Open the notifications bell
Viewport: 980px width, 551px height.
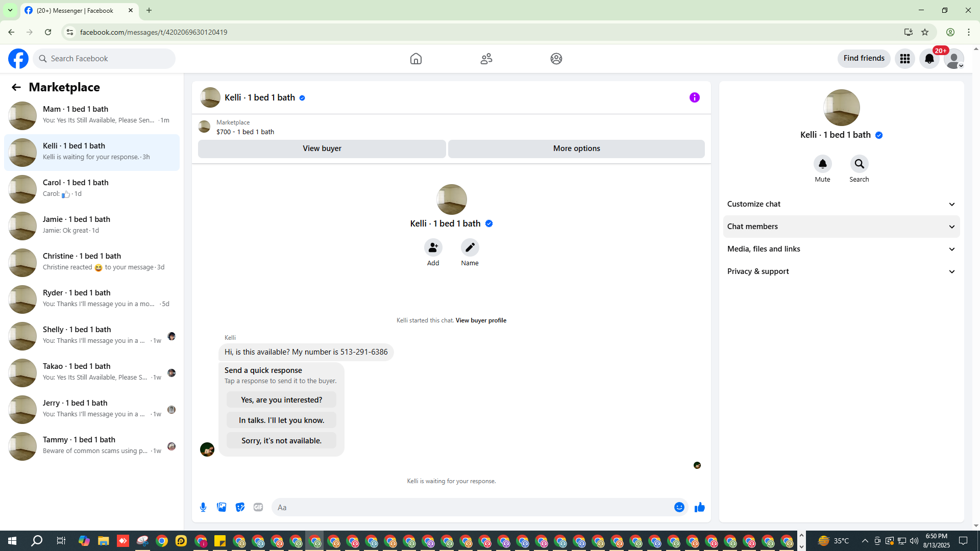click(929, 59)
